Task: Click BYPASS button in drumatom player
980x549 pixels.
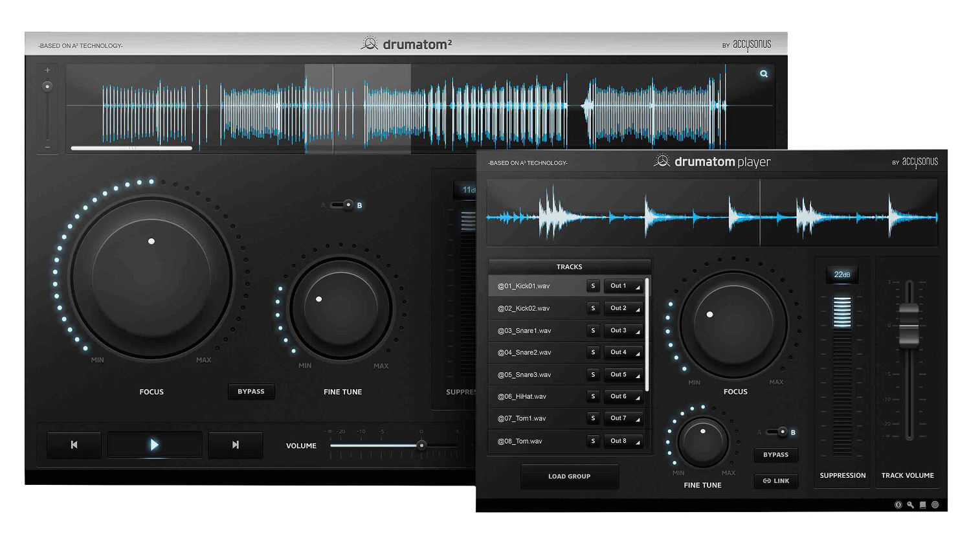Action: coord(776,455)
